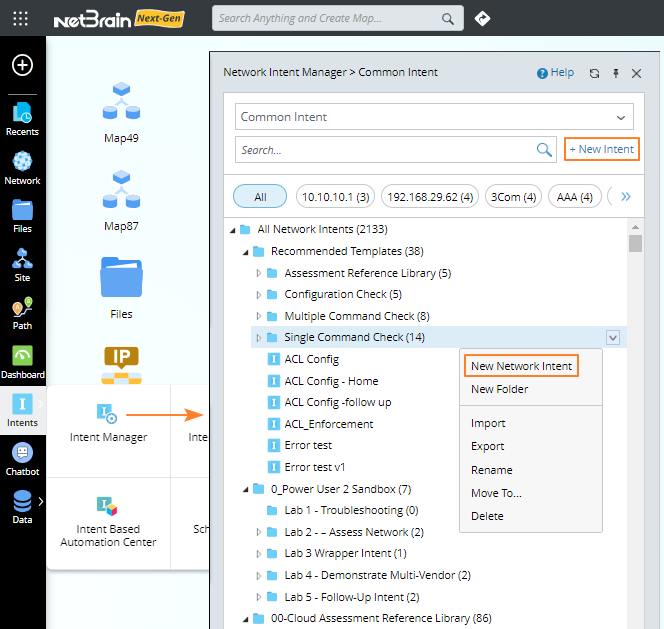This screenshot has width=664, height=629.
Task: Select Export in the context menu
Action: 488,446
